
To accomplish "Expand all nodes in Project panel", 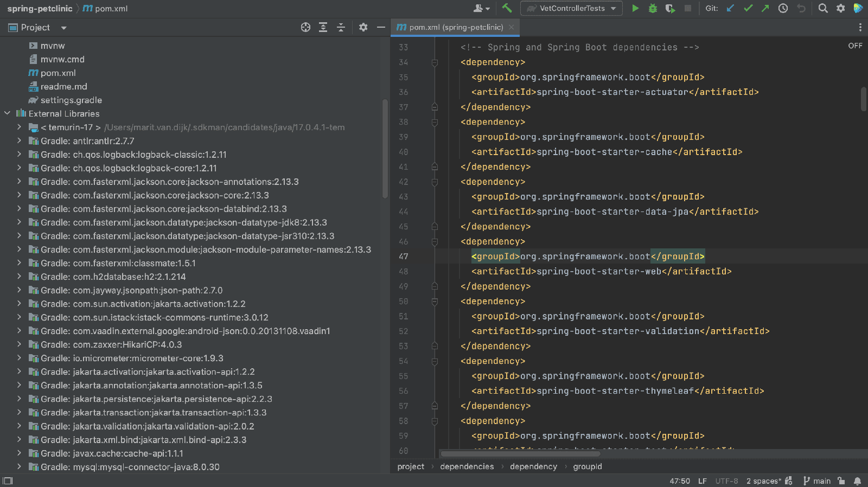I will (323, 27).
